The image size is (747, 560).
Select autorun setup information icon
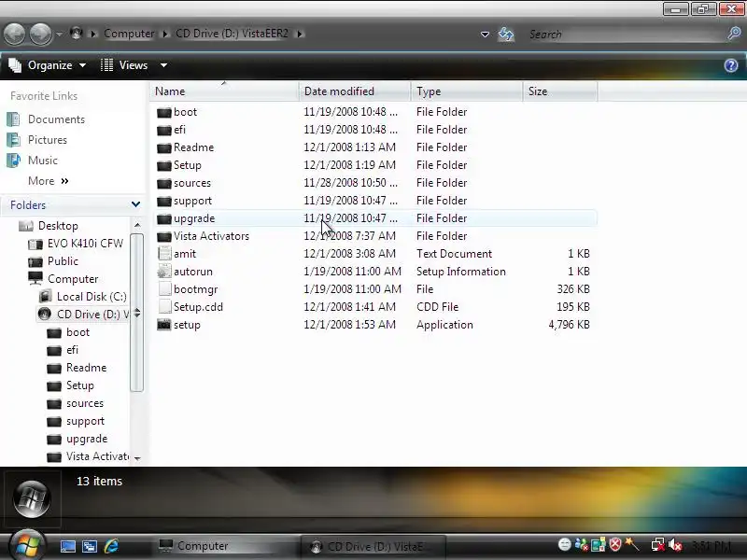tap(164, 272)
